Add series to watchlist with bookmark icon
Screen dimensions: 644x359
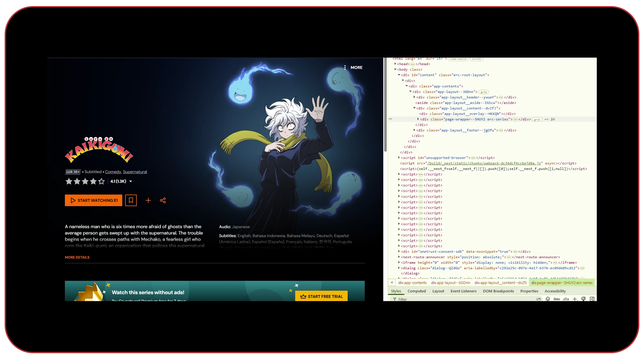[131, 200]
